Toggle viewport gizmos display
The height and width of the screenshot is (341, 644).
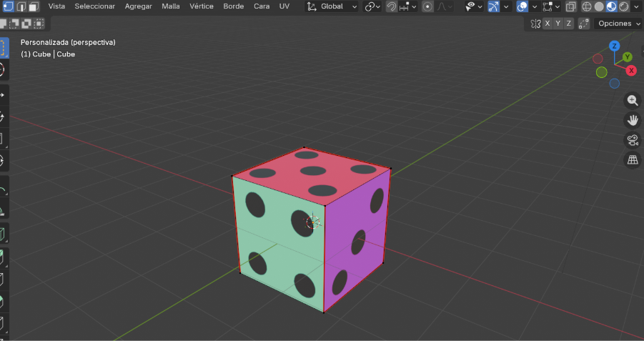pyautogui.click(x=494, y=6)
